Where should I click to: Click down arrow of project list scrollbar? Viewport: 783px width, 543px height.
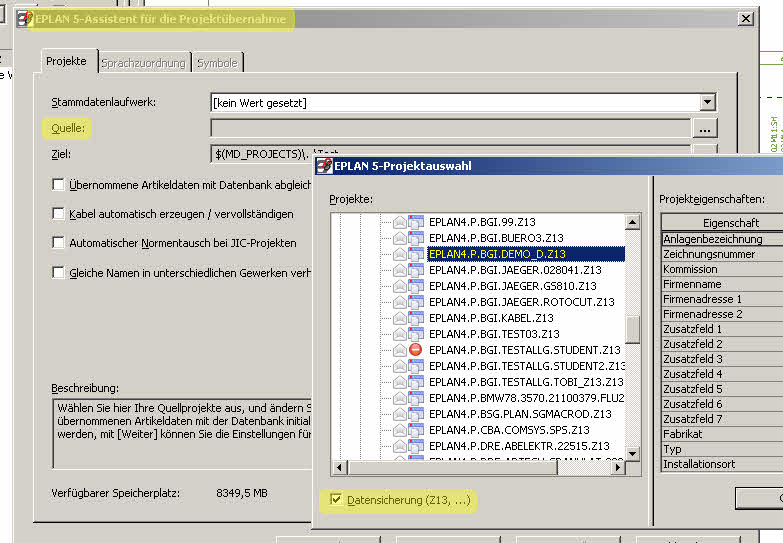coord(633,454)
